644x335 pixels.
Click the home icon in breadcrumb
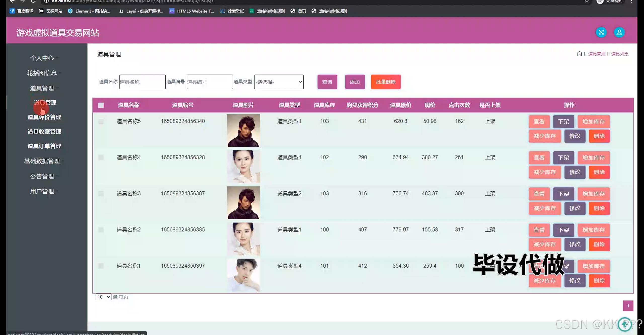(579, 54)
